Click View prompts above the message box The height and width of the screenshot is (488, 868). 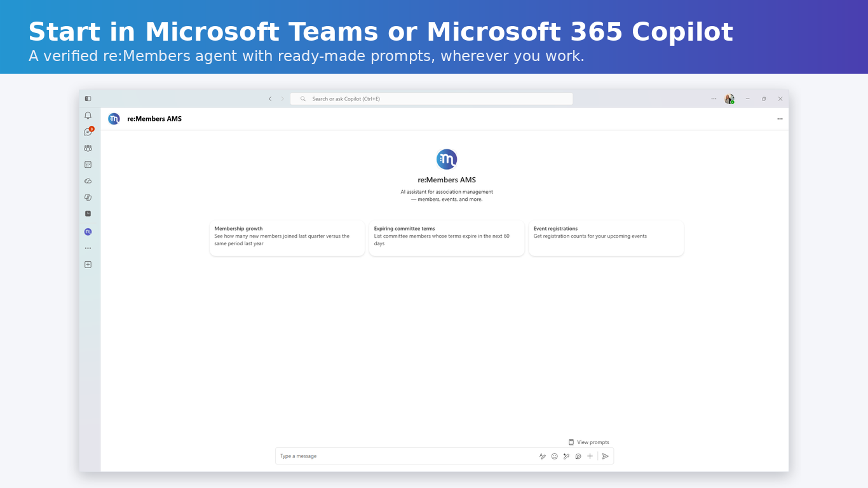click(588, 442)
